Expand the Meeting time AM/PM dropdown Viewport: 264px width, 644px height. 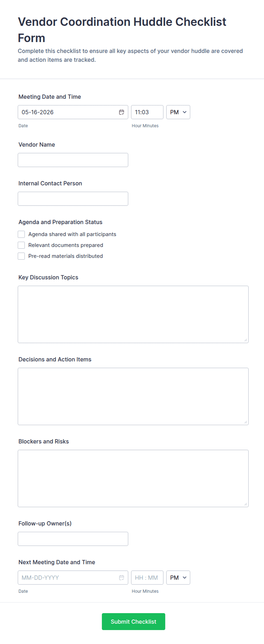(x=178, y=112)
